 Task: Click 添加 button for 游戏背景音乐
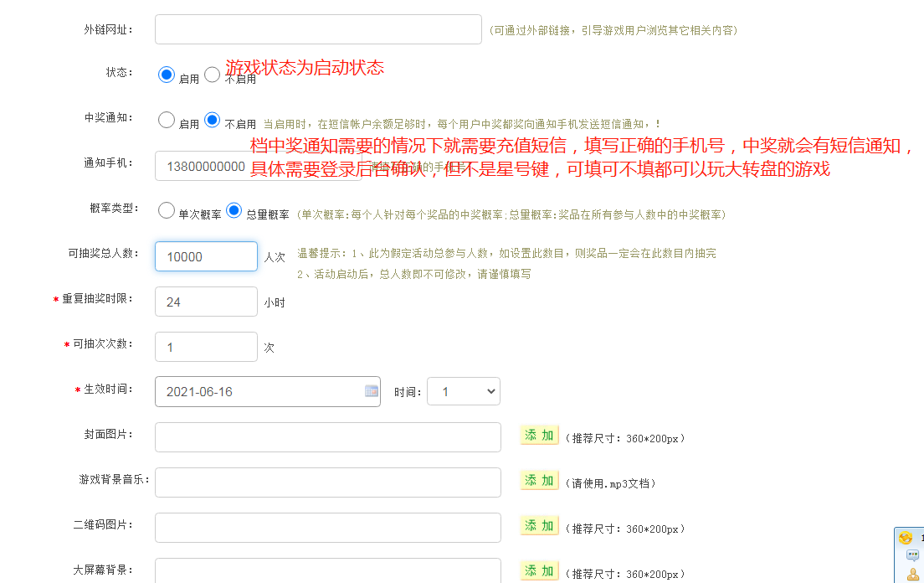tap(539, 481)
